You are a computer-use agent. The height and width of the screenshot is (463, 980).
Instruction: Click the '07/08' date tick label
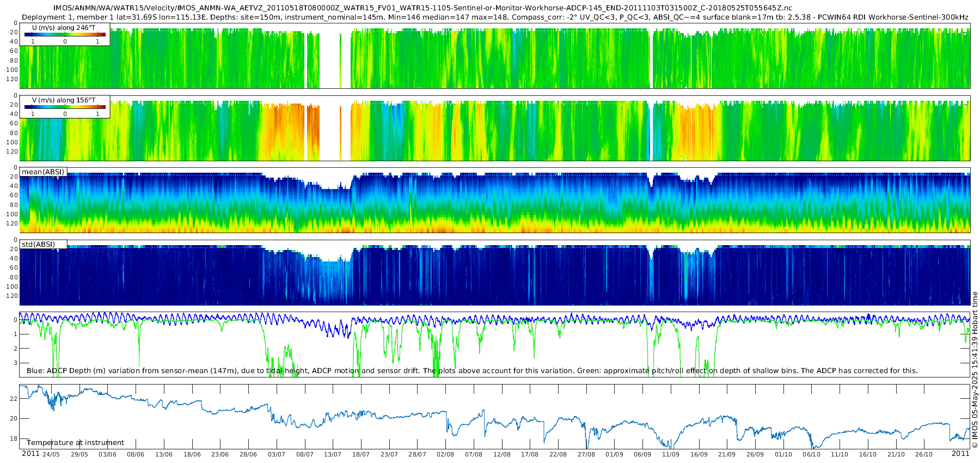coord(474,454)
